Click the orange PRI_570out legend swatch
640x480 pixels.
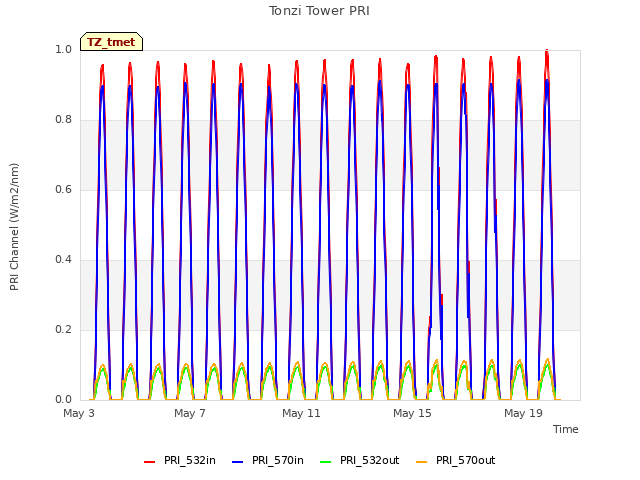(x=421, y=462)
